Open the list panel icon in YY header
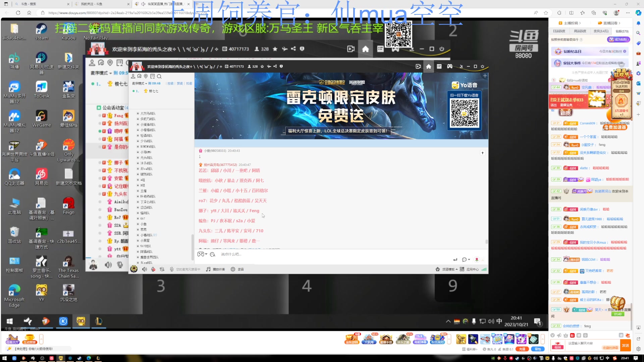644x362 pixels. (439, 66)
